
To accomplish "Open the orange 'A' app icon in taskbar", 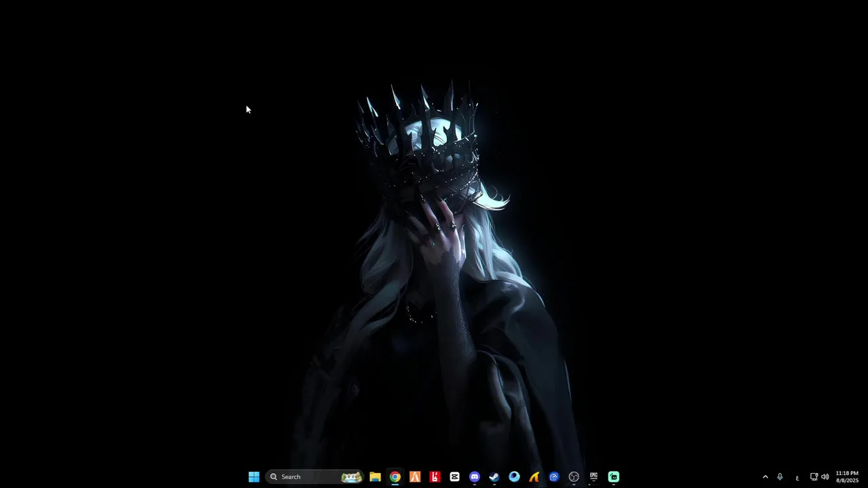I will click(415, 476).
